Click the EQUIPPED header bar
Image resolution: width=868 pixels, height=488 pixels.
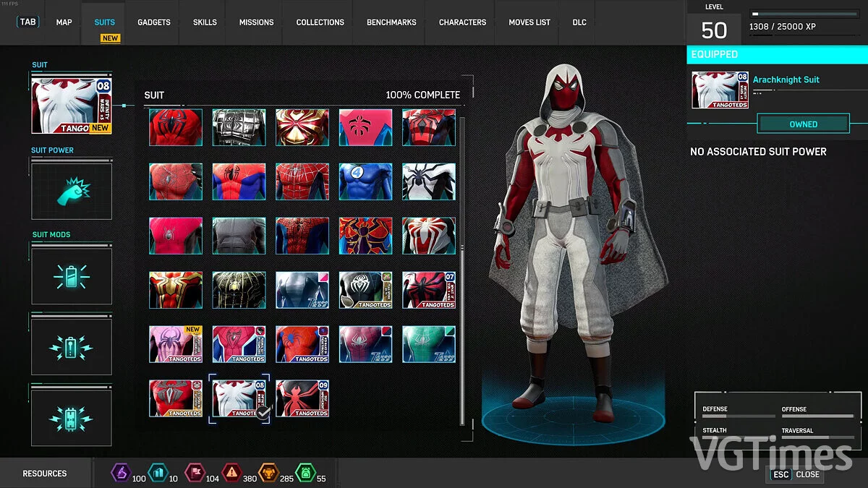(x=777, y=54)
